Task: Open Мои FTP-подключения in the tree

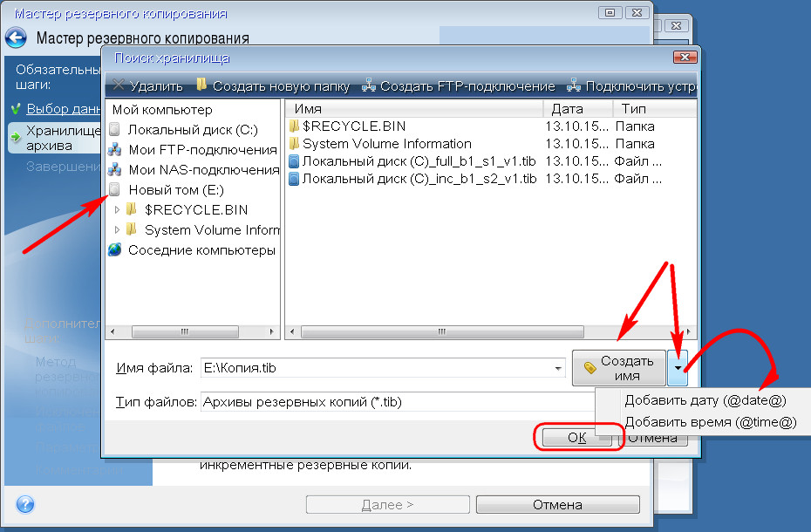Action: coord(201,149)
